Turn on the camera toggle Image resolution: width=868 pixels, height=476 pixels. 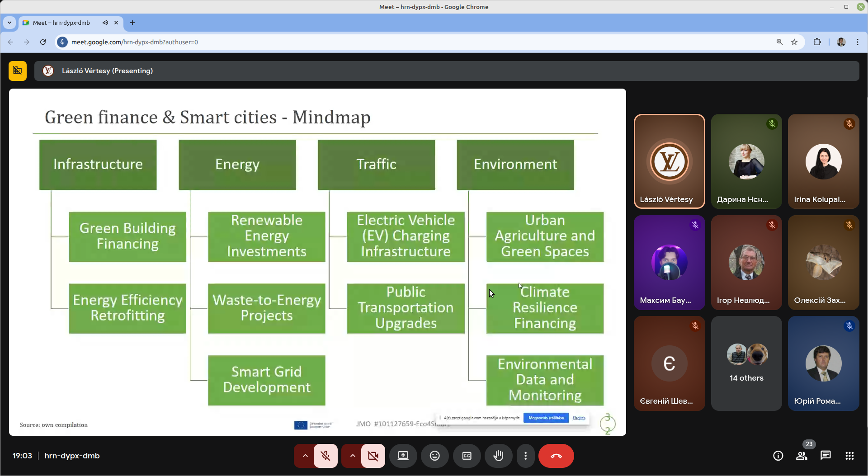(x=373, y=456)
